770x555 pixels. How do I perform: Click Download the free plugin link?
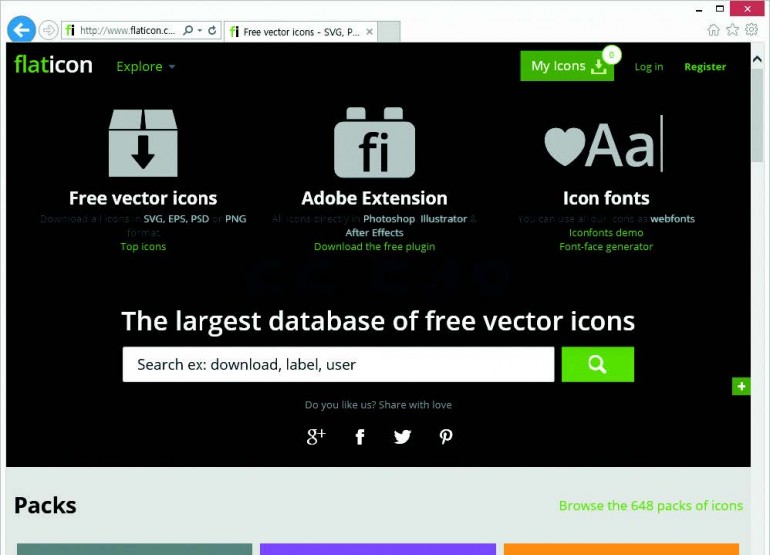click(374, 247)
